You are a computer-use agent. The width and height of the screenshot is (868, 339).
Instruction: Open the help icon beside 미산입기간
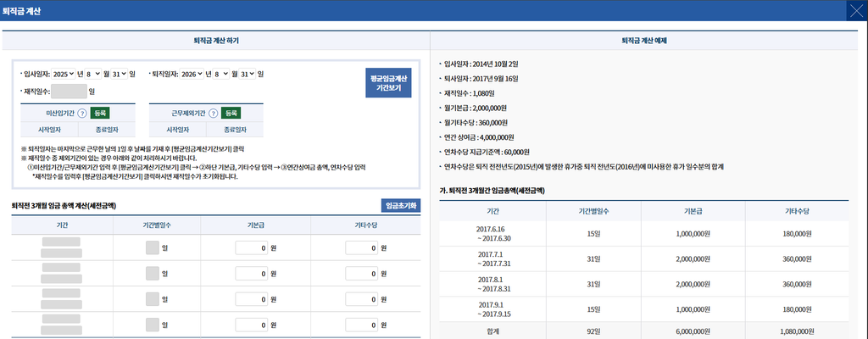(x=82, y=113)
